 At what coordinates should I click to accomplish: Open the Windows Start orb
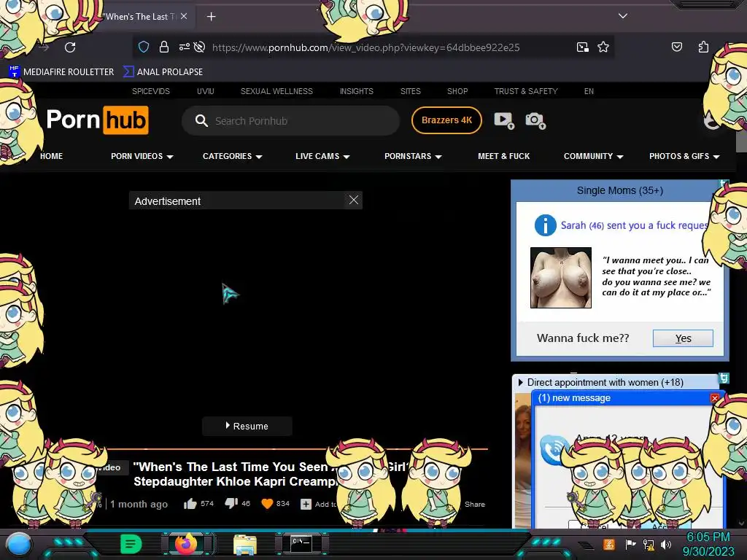[19, 545]
